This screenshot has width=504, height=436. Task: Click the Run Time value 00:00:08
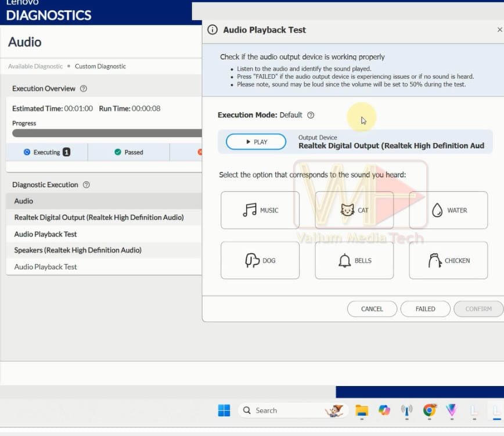[x=146, y=109]
